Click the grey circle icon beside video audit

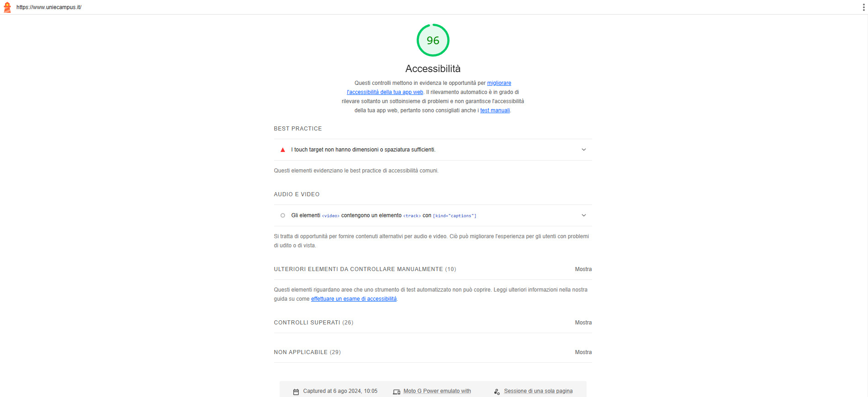click(283, 215)
